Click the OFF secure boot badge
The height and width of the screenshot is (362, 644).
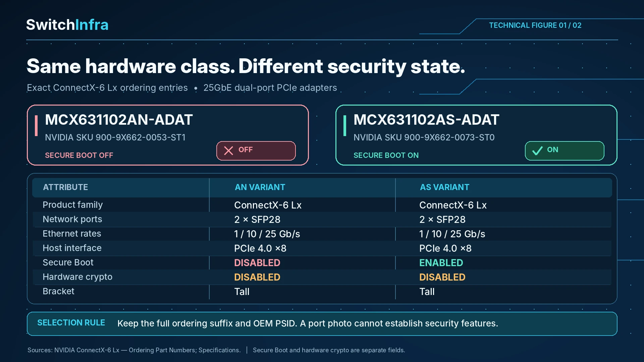coord(256,150)
